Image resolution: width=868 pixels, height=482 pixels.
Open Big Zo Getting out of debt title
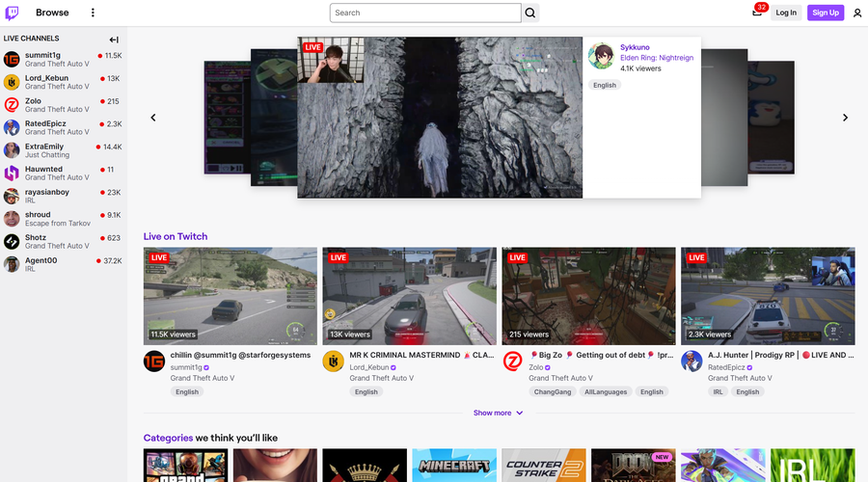[601, 356]
